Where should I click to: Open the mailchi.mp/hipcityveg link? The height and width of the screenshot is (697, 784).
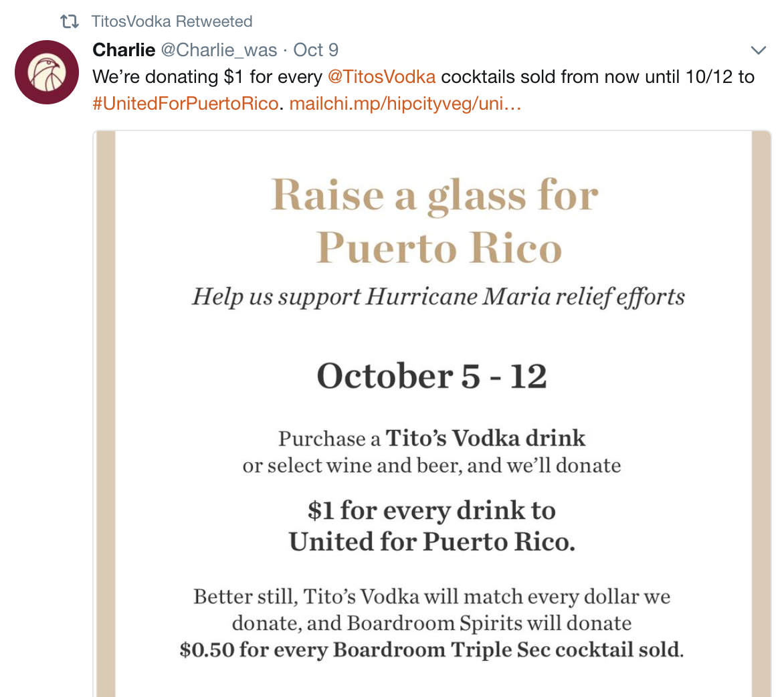405,104
